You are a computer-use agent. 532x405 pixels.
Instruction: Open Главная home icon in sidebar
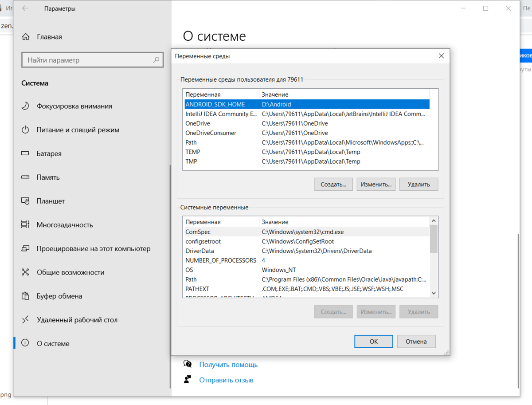pos(26,37)
